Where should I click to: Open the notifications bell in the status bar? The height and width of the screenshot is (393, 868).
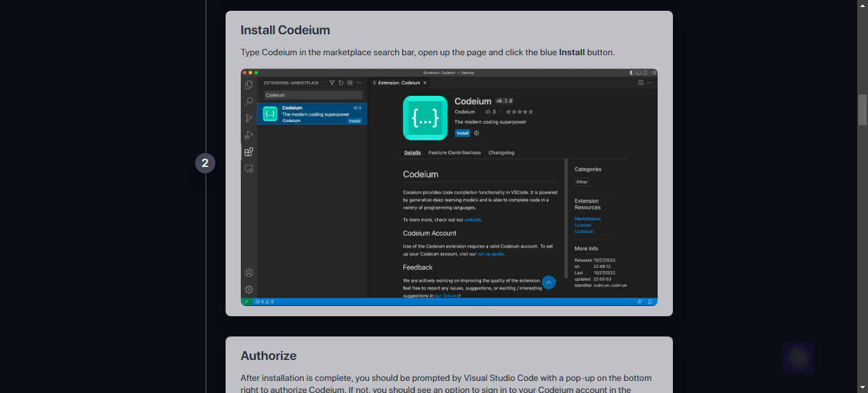[650, 302]
